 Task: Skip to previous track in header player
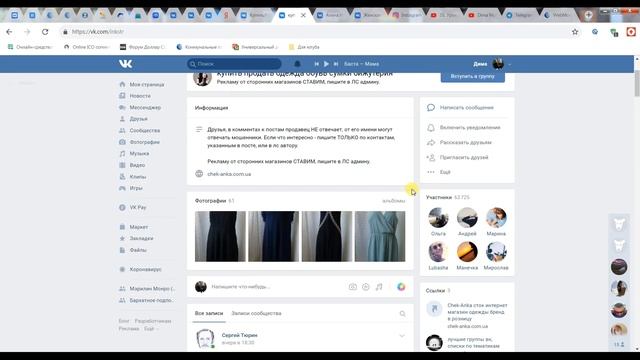click(x=316, y=64)
